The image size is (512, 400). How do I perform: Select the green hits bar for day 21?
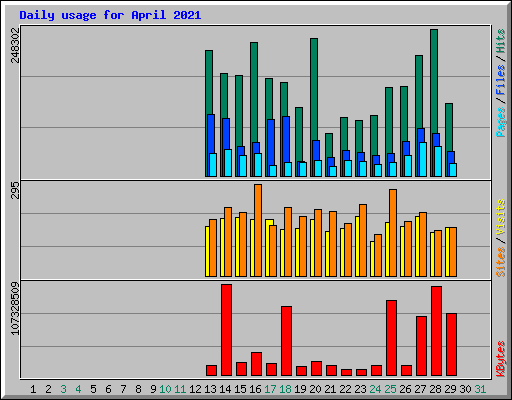(x=329, y=145)
